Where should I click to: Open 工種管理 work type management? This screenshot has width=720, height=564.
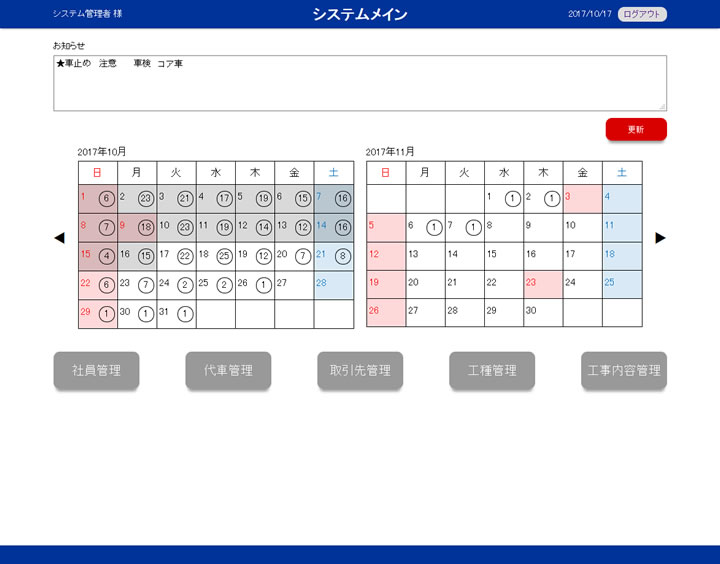click(x=492, y=371)
